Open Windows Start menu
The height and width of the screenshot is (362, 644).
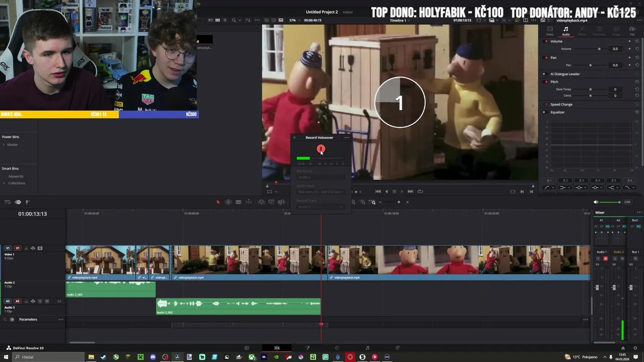[x=6, y=357]
